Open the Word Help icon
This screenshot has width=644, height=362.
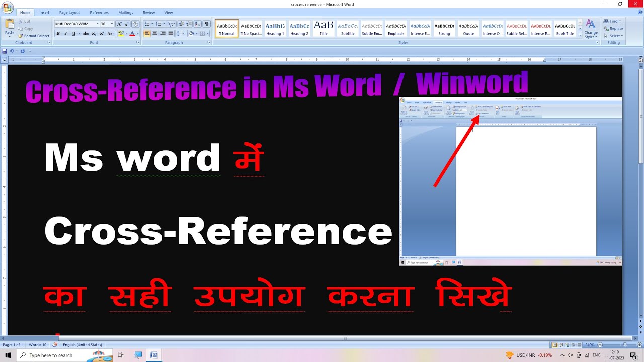[639, 12]
